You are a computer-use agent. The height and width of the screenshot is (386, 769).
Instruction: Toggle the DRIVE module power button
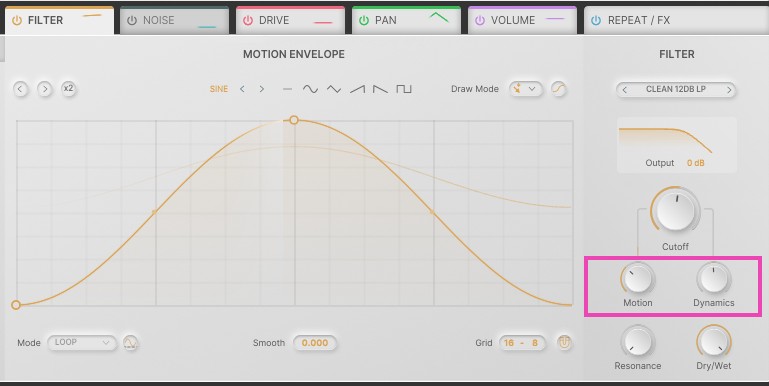coord(248,21)
